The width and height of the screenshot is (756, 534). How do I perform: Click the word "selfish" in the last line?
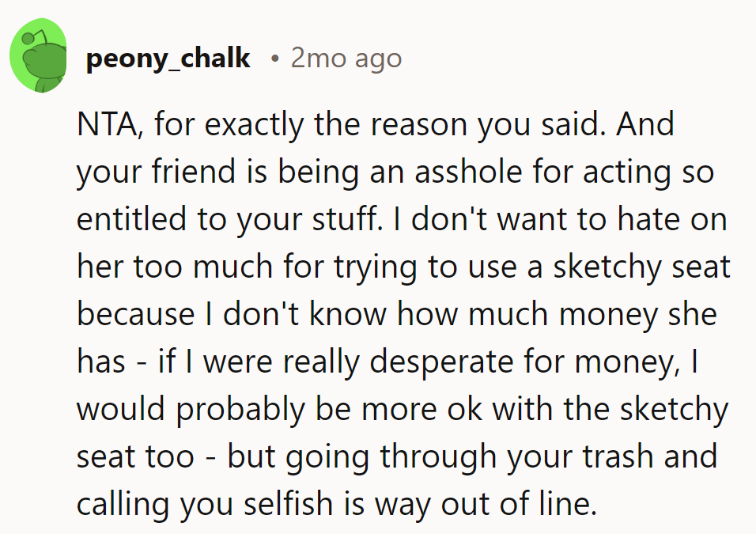point(305,505)
